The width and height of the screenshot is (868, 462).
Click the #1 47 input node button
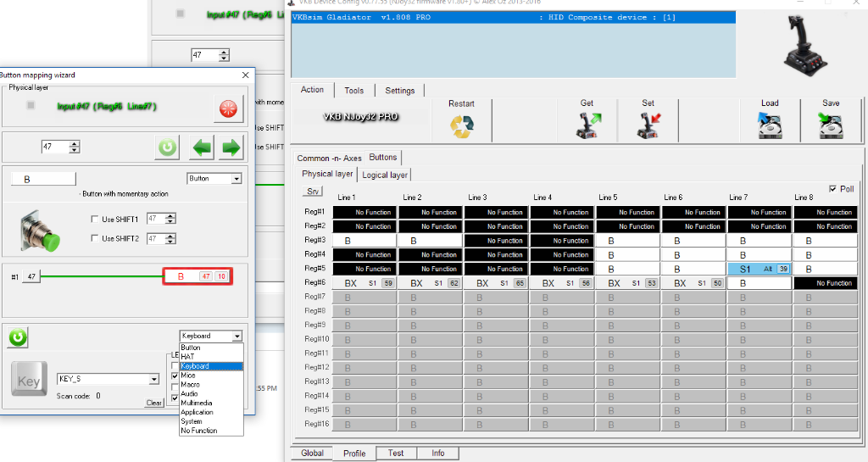31,276
